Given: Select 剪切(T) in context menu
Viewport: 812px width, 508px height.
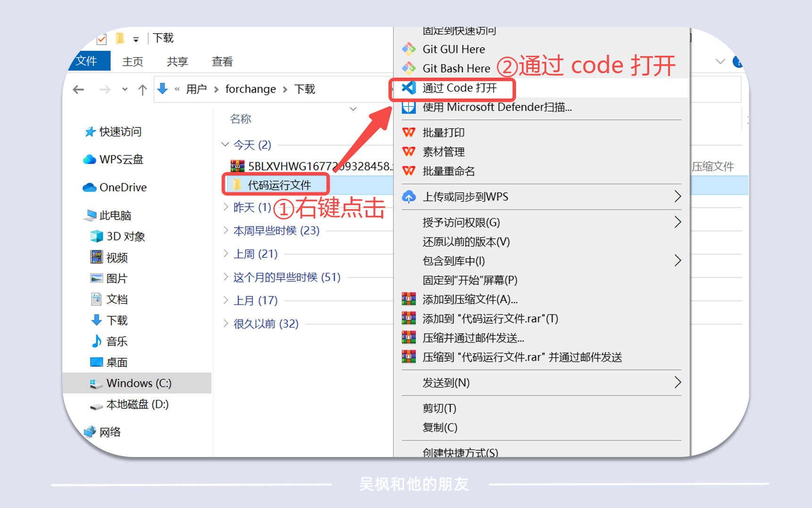Looking at the screenshot, I should (542, 408).
